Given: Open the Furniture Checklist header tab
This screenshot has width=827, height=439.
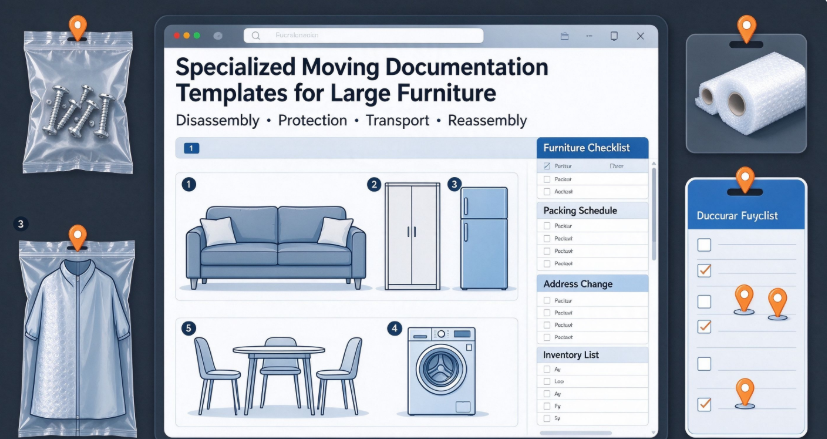Looking at the screenshot, I should [x=592, y=148].
